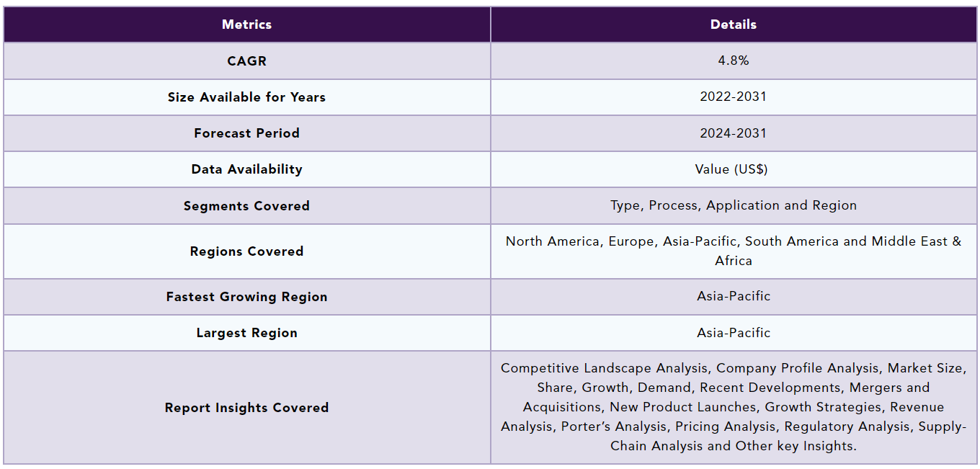Image resolution: width=980 pixels, height=469 pixels.
Task: Click the Details column header
Action: coord(734,24)
